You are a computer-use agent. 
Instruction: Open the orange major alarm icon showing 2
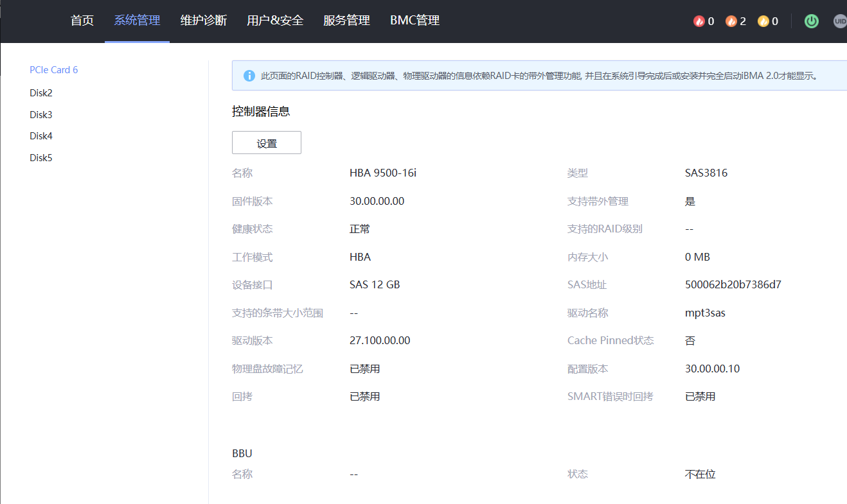click(x=730, y=21)
